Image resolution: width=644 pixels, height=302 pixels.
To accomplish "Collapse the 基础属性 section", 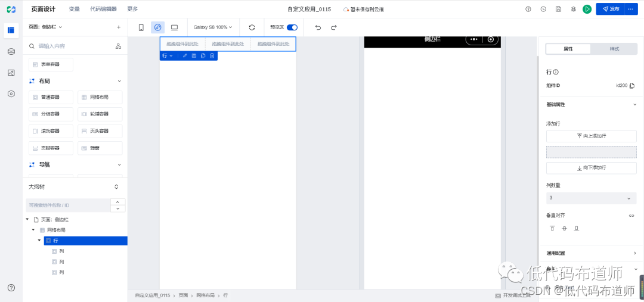I will click(x=634, y=105).
